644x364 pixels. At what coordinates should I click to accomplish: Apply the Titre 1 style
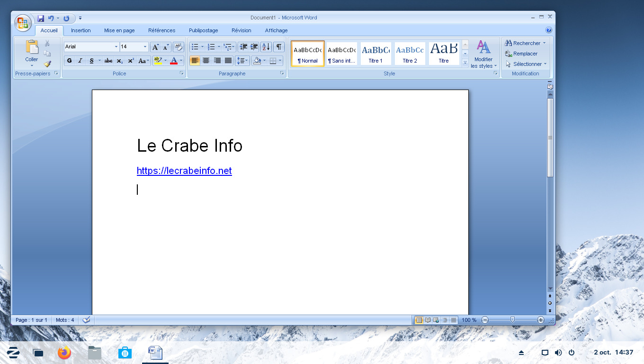tap(376, 53)
